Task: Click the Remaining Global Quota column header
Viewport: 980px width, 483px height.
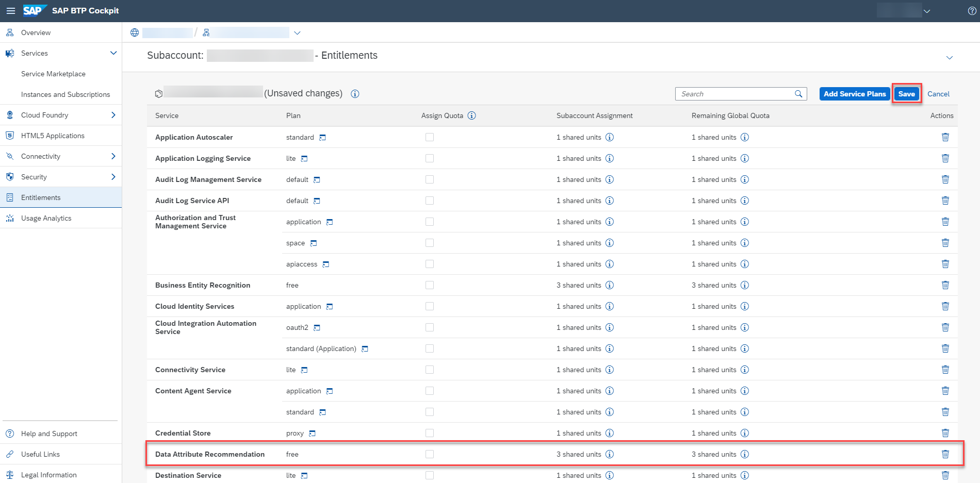Action: point(730,115)
